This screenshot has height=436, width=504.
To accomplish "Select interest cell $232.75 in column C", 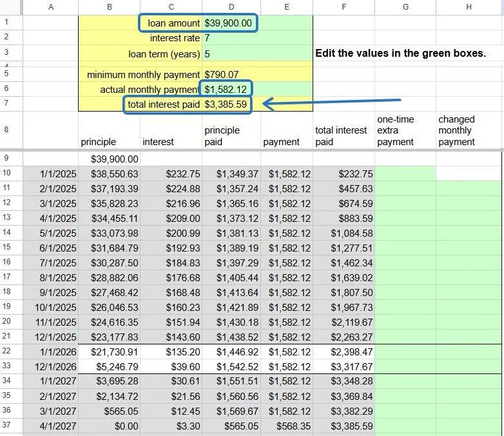I will pos(171,173).
